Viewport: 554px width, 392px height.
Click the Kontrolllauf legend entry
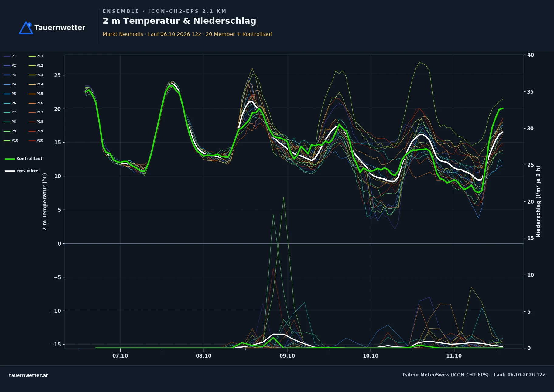(x=23, y=159)
